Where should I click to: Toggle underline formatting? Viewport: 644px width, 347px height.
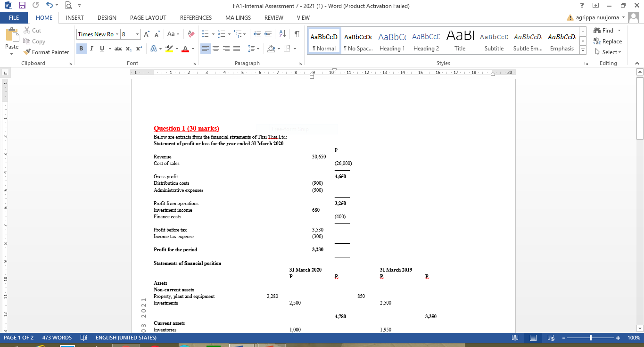click(x=101, y=49)
